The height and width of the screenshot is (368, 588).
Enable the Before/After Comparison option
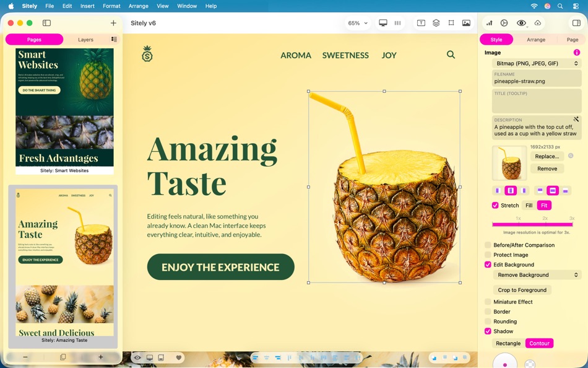(x=488, y=245)
